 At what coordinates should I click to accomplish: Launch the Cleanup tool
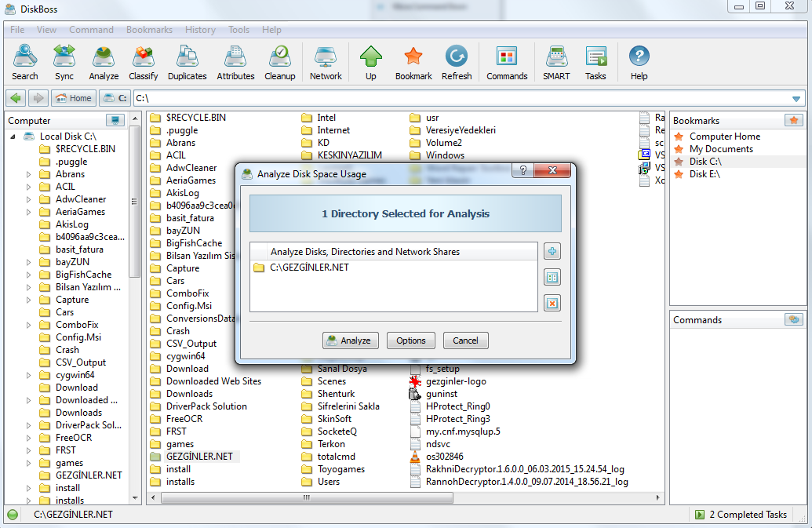coord(280,63)
